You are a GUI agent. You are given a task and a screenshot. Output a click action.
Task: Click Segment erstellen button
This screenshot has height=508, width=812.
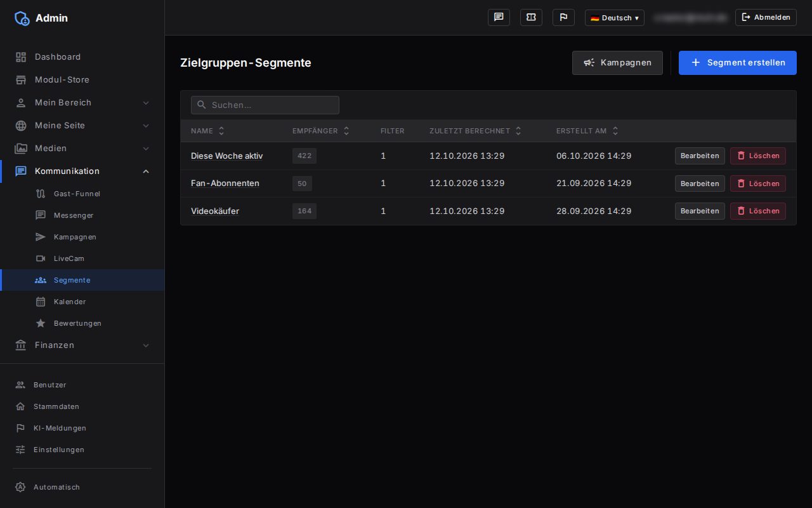point(738,63)
